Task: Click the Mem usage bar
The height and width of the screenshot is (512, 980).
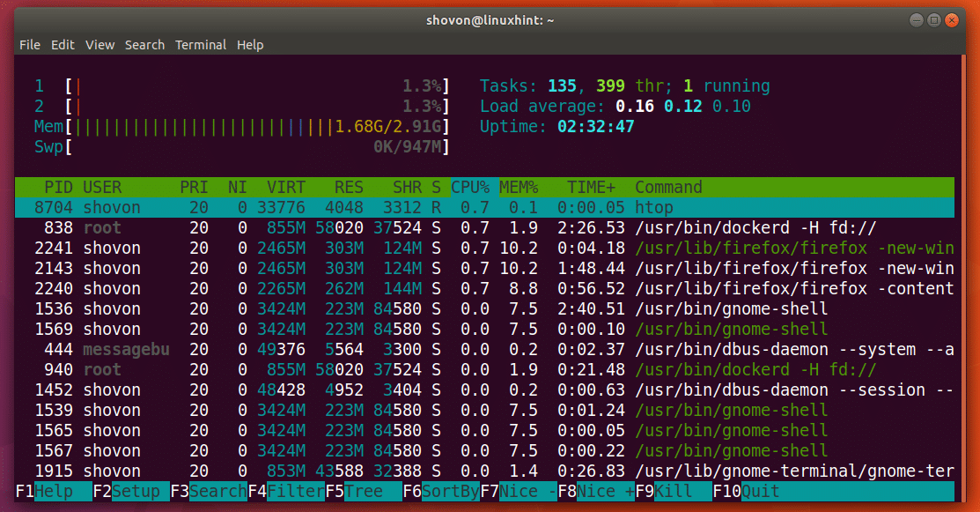Action: pyautogui.click(x=242, y=126)
